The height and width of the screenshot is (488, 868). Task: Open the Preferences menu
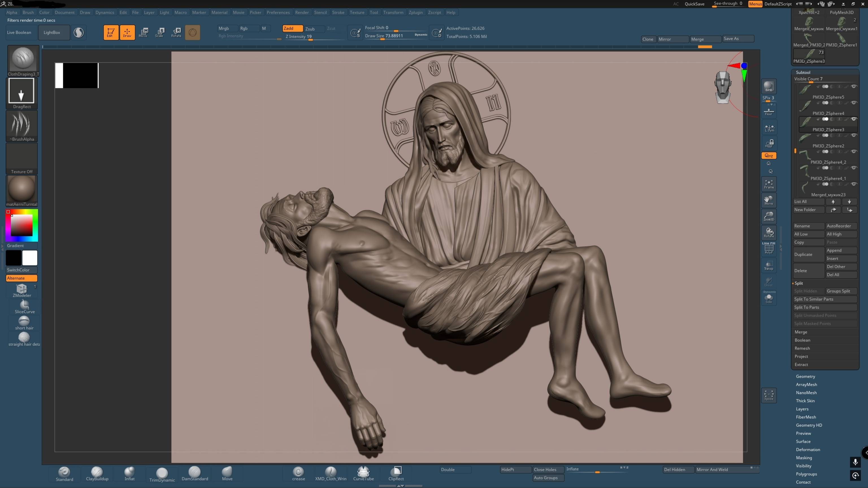[x=278, y=12]
